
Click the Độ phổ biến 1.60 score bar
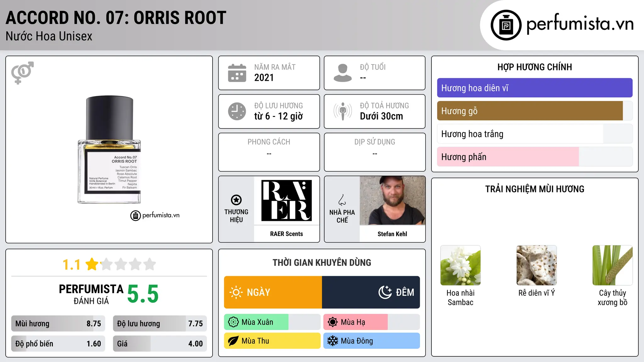(x=58, y=344)
